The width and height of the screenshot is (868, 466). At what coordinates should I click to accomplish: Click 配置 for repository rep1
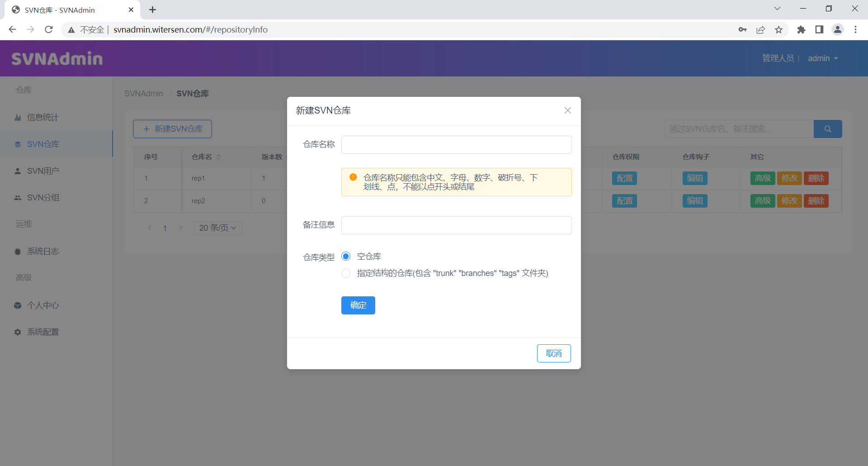coord(625,178)
